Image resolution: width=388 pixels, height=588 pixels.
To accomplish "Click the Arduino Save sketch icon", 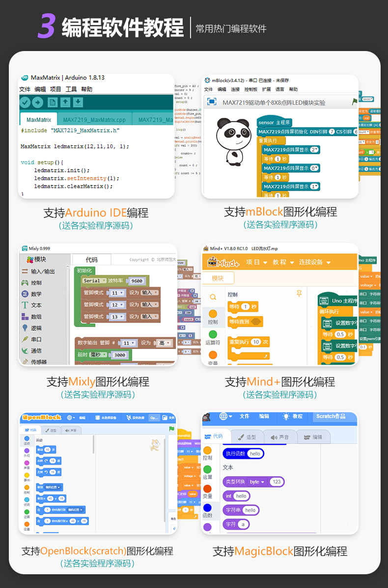I will 78,102.
